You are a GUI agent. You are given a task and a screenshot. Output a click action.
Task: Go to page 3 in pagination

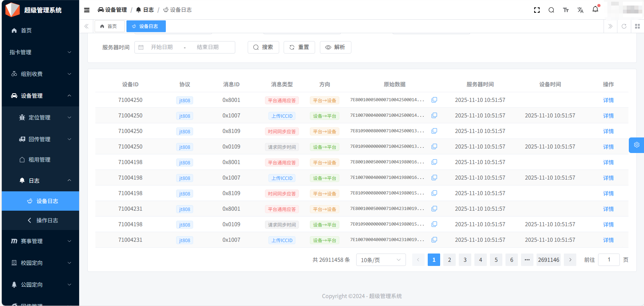click(x=465, y=260)
